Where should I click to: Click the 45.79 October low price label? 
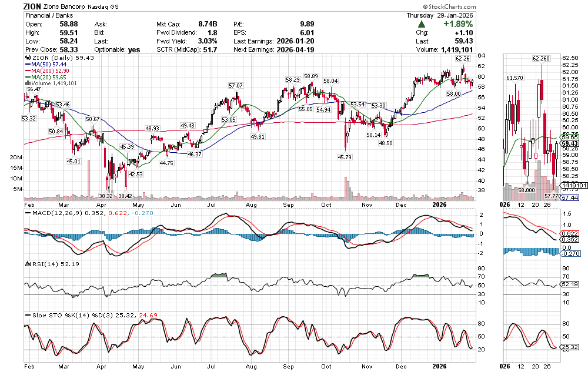pyautogui.click(x=345, y=157)
